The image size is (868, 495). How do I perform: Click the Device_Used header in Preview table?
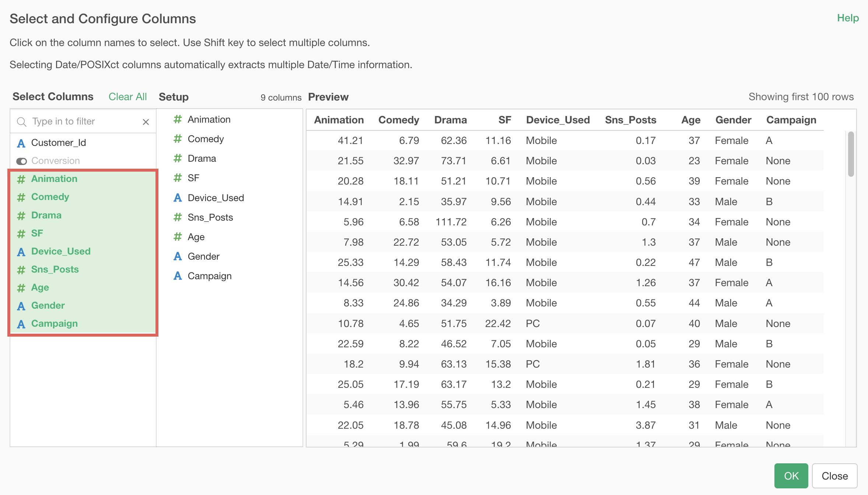point(558,120)
